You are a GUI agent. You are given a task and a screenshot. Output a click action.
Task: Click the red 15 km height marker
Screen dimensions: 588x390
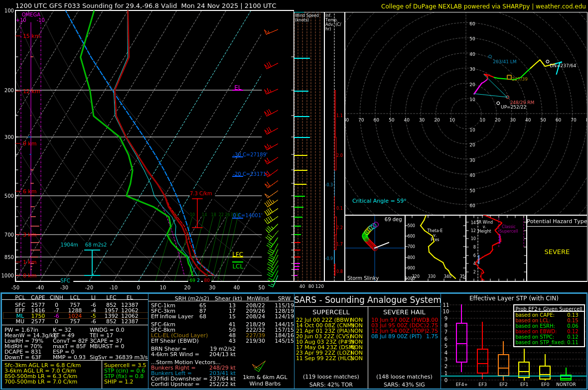pyautogui.click(x=31, y=36)
